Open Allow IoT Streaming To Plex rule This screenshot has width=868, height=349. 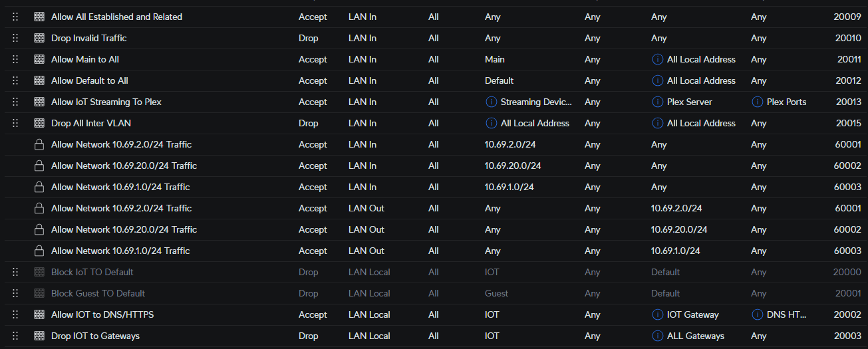106,102
